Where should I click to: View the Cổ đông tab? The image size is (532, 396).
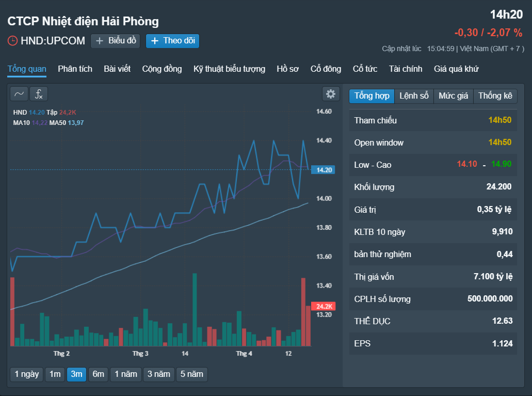326,69
